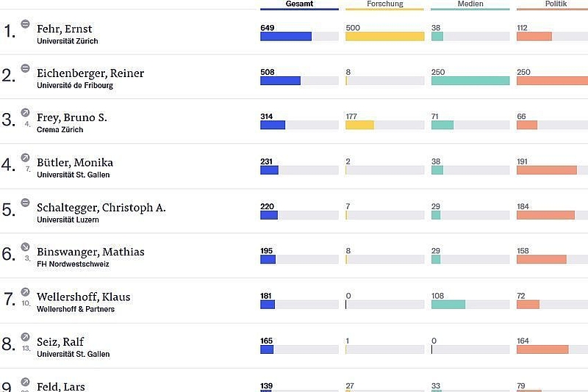Click the teal Medien bar for Wellershoff (108)
The image size is (588, 392).
(x=448, y=305)
